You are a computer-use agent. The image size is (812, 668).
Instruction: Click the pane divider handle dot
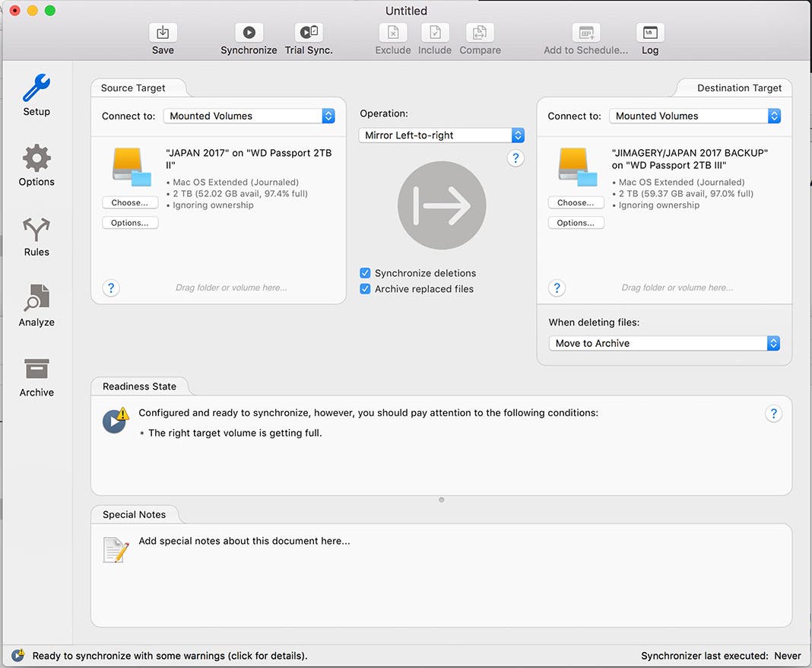pos(441,500)
